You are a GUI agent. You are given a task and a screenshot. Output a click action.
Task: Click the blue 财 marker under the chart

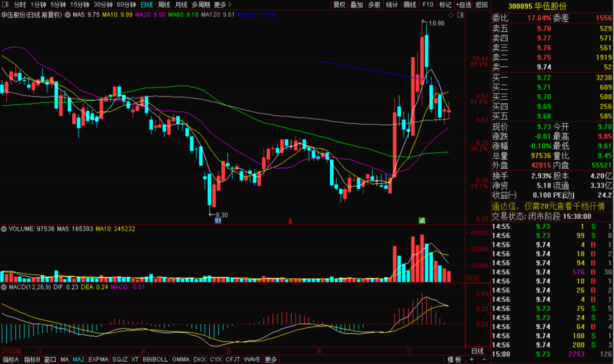pos(217,220)
